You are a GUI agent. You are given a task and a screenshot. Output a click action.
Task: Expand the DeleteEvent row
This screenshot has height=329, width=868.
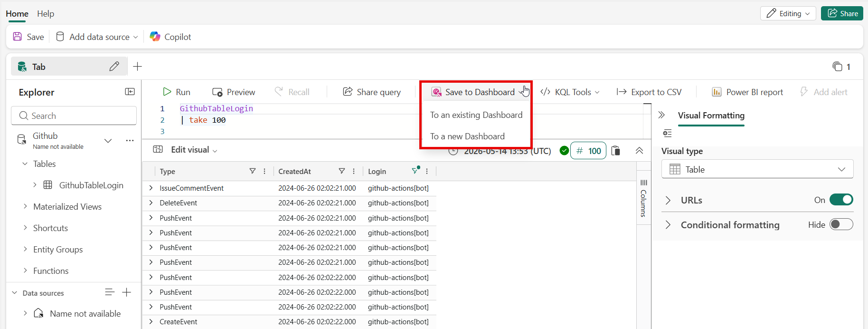[151, 203]
